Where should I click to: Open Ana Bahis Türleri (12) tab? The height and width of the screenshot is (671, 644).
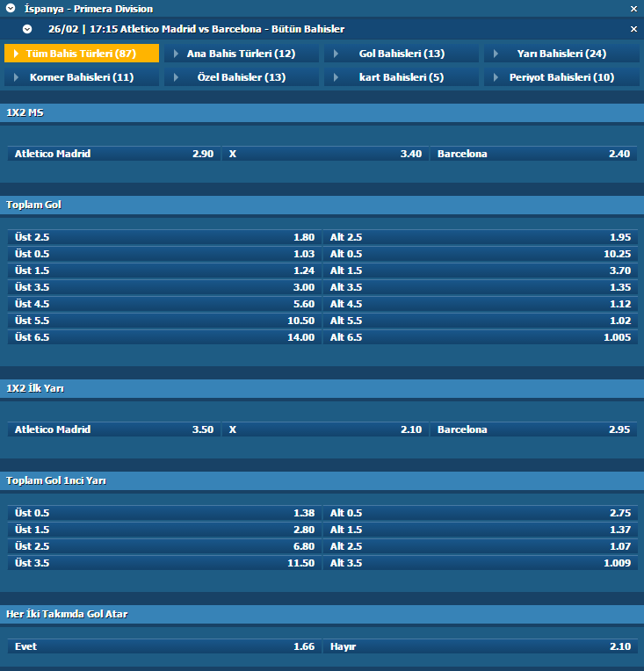click(x=242, y=53)
